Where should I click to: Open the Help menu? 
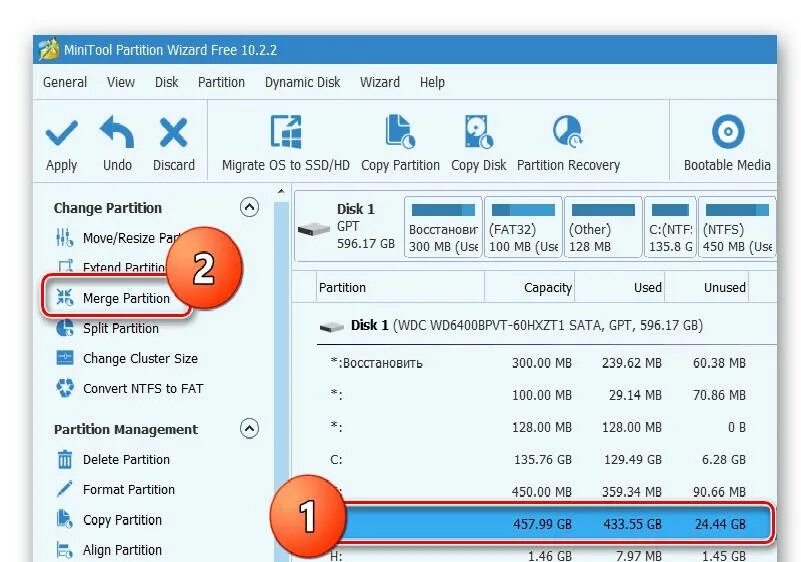[432, 82]
